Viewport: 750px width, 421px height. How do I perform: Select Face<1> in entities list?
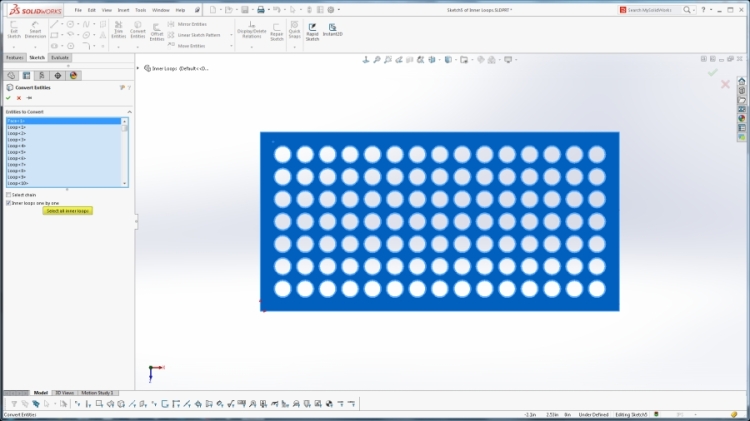(64, 121)
